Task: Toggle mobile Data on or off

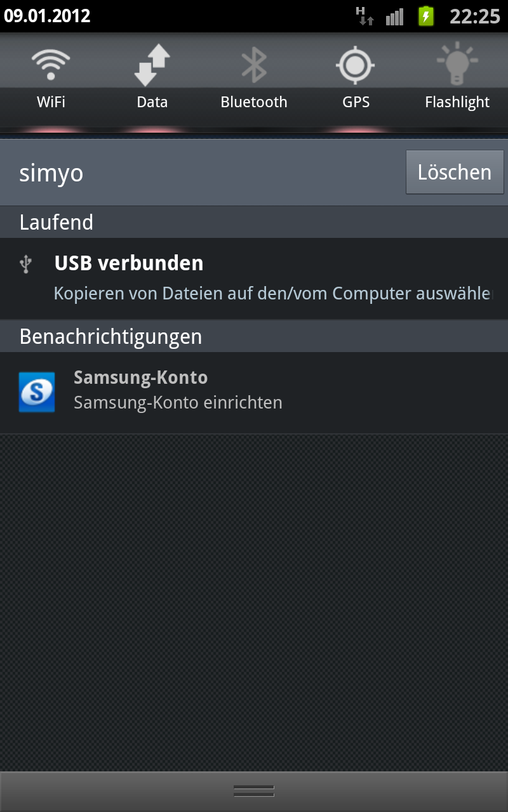Action: pyautogui.click(x=152, y=80)
